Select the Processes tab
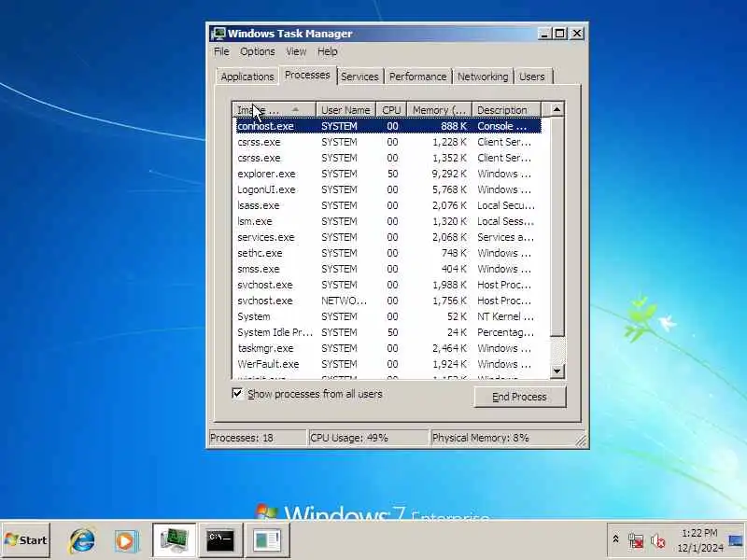747x560 pixels. [307, 76]
